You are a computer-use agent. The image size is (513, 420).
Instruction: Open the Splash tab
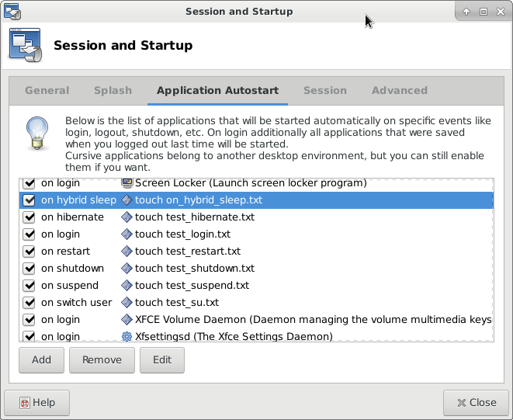pos(113,91)
